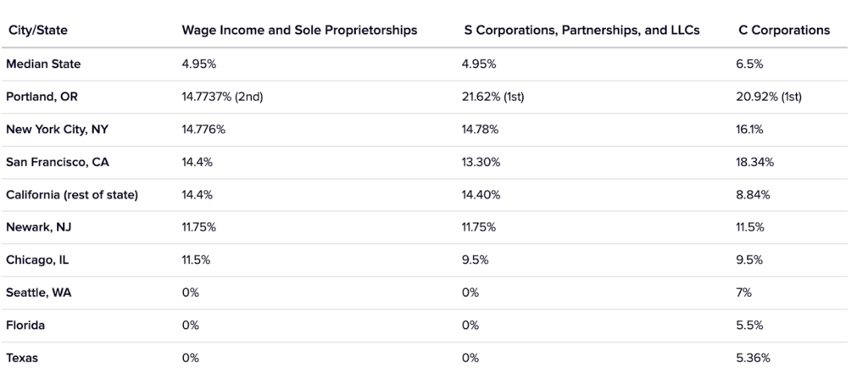Select the Seattle, WA row label
This screenshot has width=868, height=379.
click(x=38, y=293)
